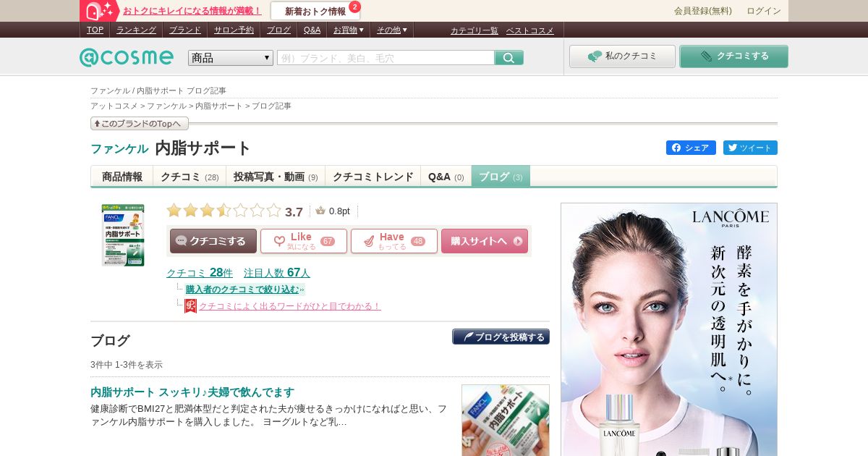Click ファンケル brand name link
Image resolution: width=868 pixels, height=456 pixels.
[x=119, y=148]
